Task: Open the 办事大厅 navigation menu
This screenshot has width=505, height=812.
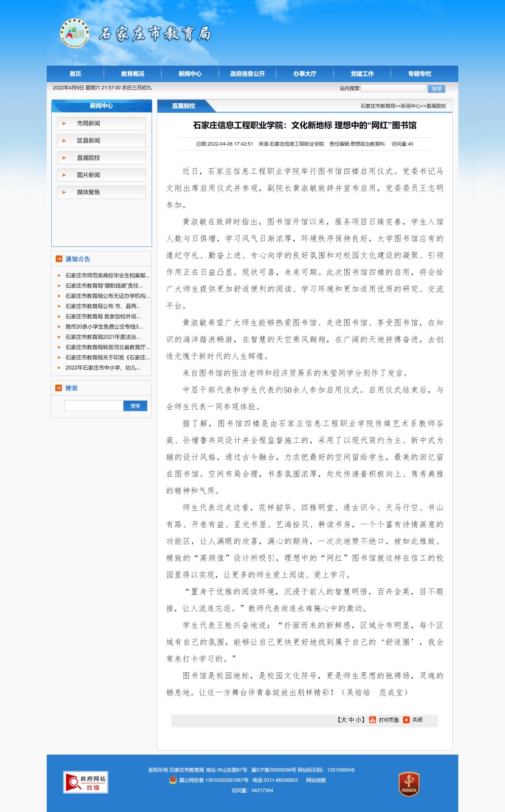Action: tap(305, 74)
